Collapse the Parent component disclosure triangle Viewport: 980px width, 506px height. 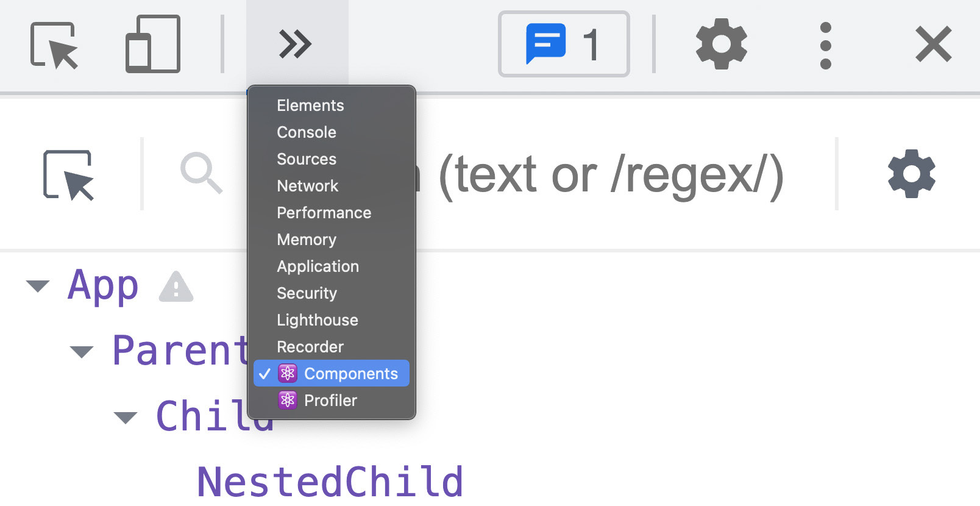pyautogui.click(x=82, y=351)
